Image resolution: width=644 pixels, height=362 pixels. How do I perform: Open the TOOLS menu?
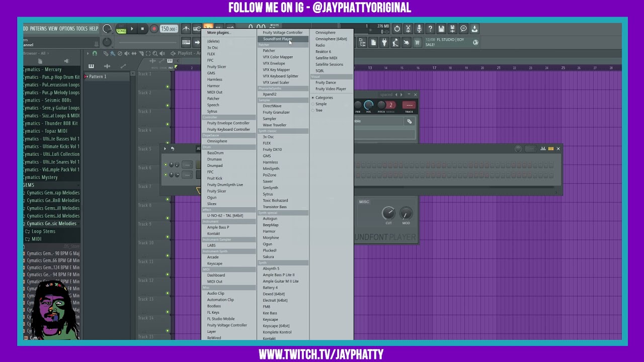click(x=82, y=29)
